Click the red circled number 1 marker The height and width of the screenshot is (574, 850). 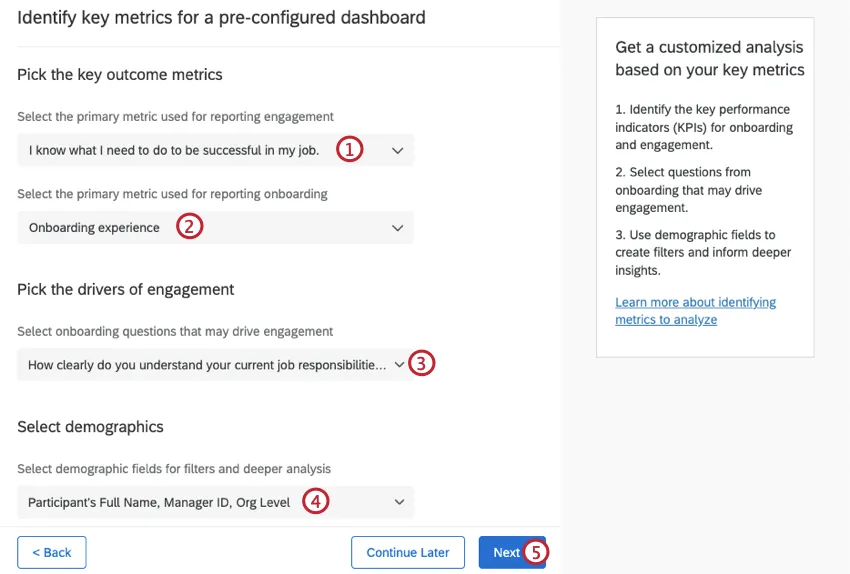348,150
